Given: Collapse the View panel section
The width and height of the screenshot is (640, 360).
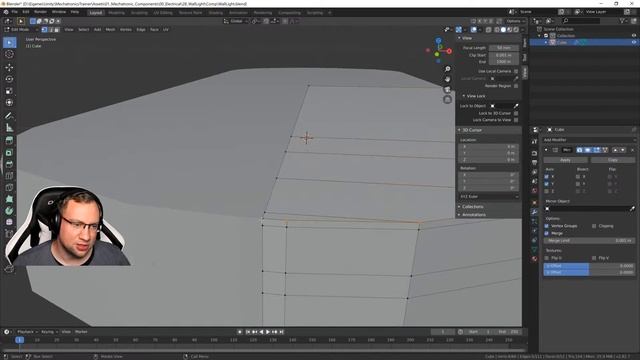Looking at the screenshot, I should point(459,38).
